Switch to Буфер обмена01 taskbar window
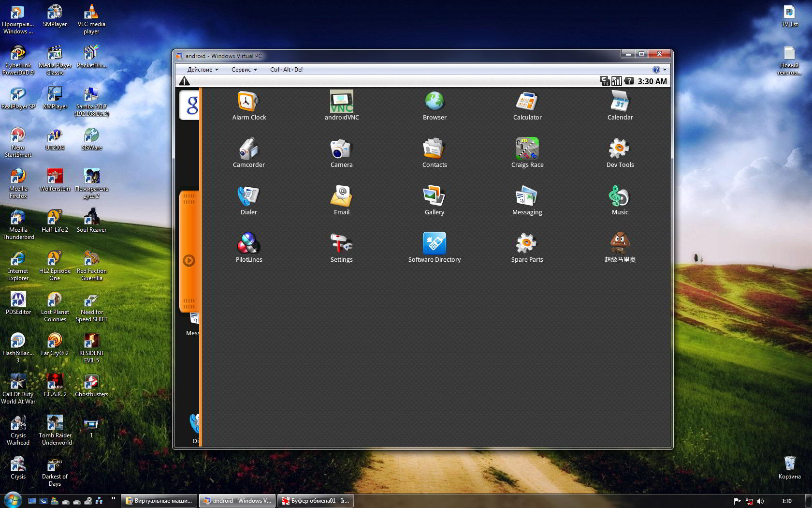Image resolution: width=812 pixels, height=508 pixels. pos(315,501)
